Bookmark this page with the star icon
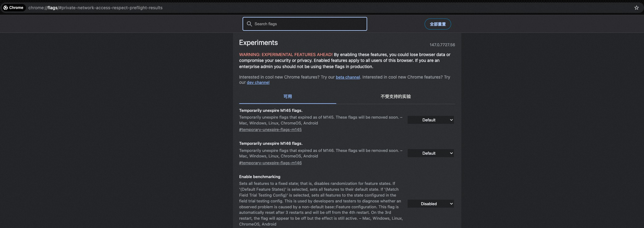 coord(636,8)
